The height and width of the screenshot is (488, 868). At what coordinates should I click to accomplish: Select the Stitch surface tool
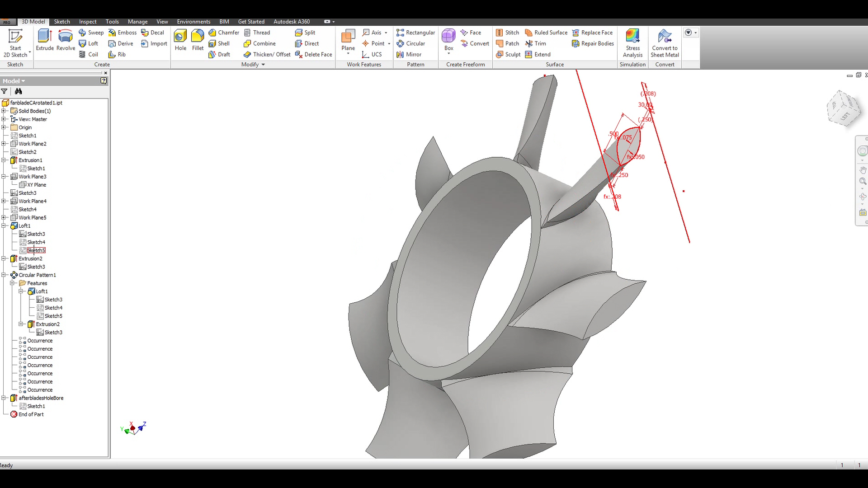507,33
